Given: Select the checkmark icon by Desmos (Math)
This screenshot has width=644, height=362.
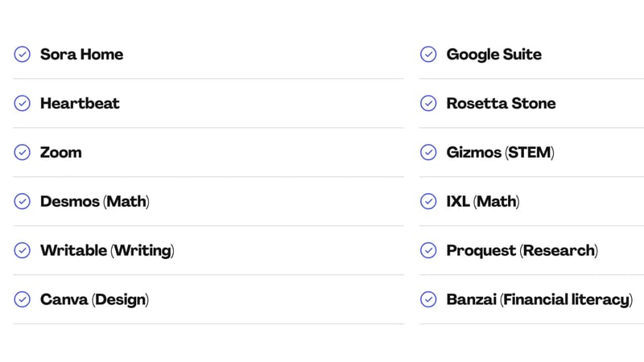Looking at the screenshot, I should (23, 202).
